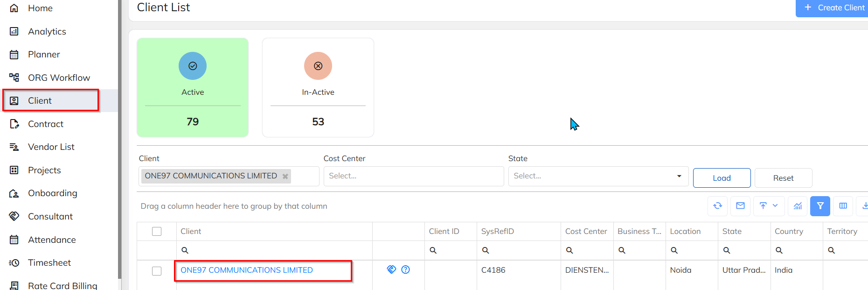This screenshot has width=868, height=290.
Task: Click the handshake icon in client row
Action: [392, 269]
